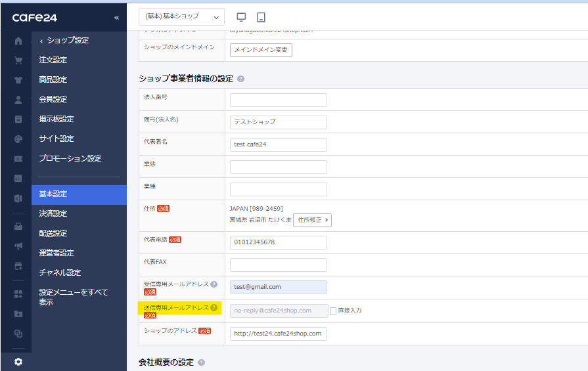Open 運営者設定 menu item
The width and height of the screenshot is (588, 371).
click(57, 253)
